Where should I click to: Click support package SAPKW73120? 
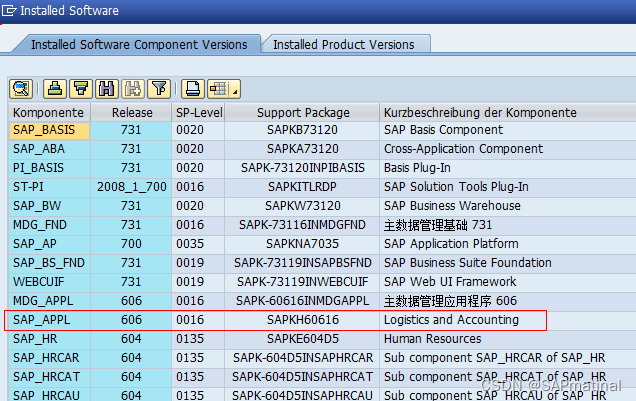(x=303, y=206)
